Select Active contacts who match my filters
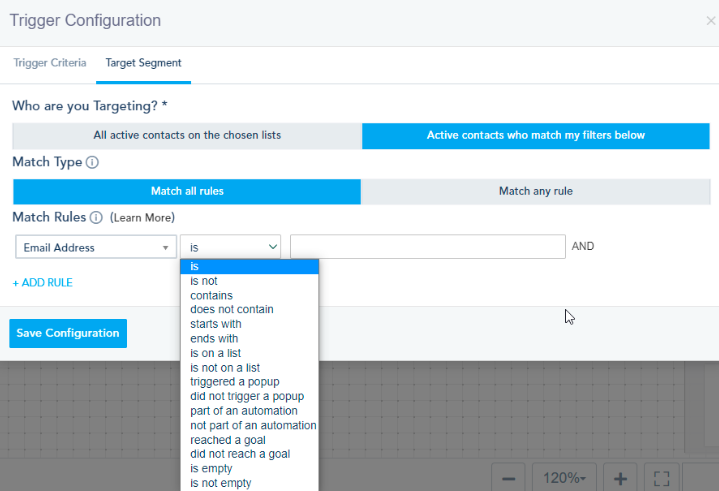Viewport: 719px width, 491px height. (535, 135)
